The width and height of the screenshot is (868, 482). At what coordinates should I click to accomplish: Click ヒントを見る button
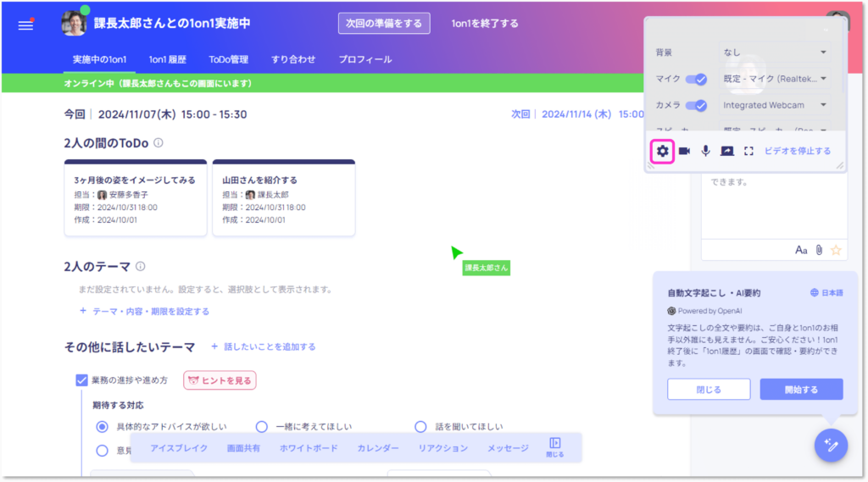pyautogui.click(x=220, y=380)
